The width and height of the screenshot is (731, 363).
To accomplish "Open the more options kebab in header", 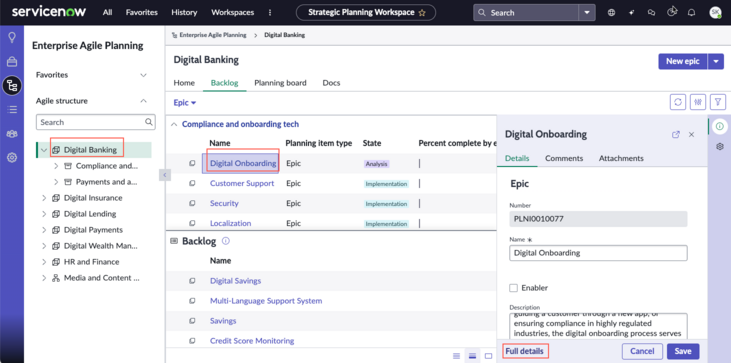I will point(269,13).
